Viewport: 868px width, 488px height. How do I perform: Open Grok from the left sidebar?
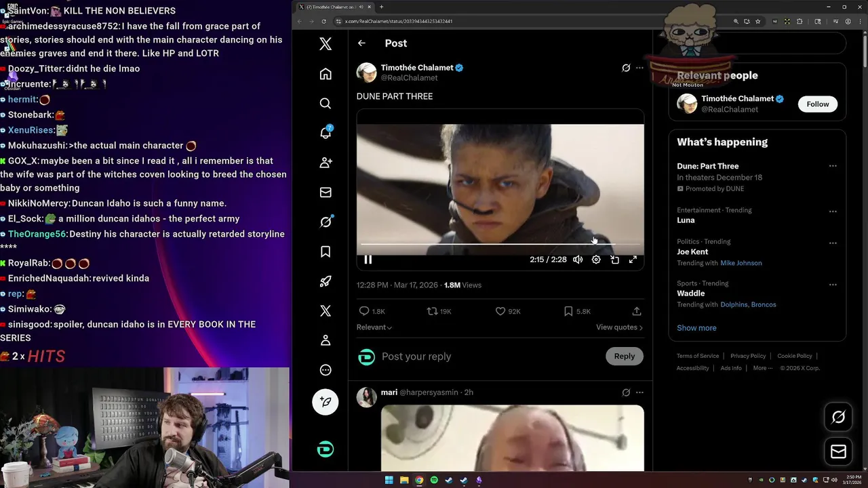point(325,222)
